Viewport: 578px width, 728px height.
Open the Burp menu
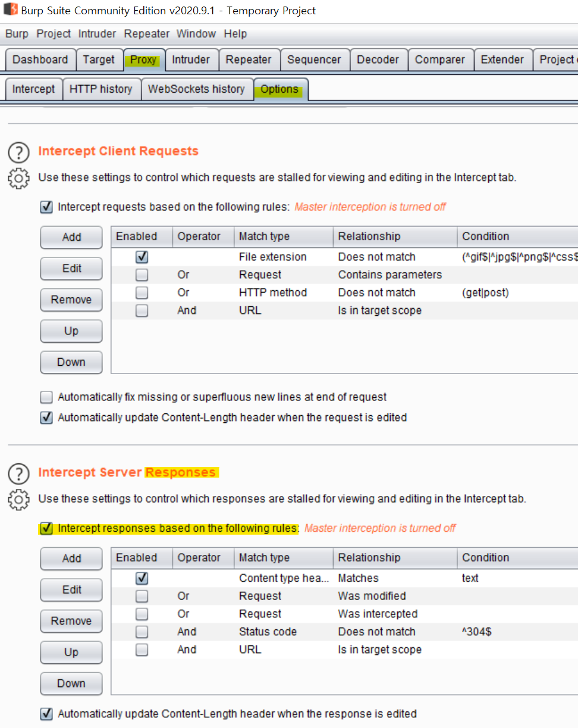click(17, 34)
